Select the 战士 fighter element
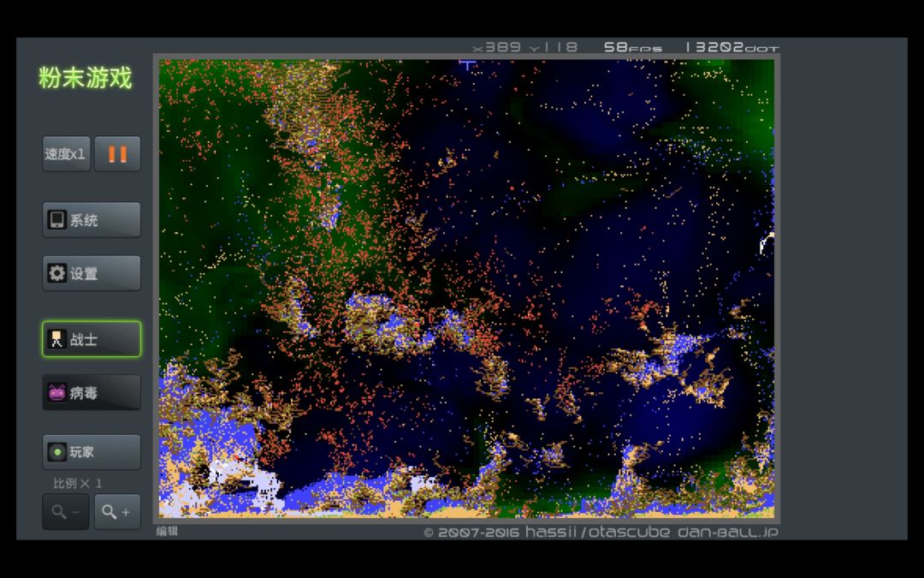The height and width of the screenshot is (578, 924). [x=92, y=339]
